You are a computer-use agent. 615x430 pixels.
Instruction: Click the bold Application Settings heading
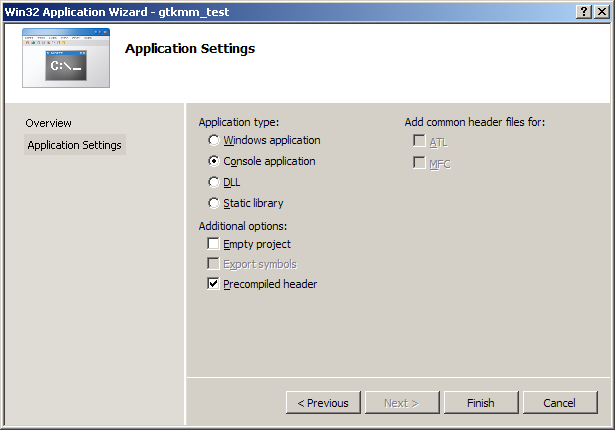point(190,48)
